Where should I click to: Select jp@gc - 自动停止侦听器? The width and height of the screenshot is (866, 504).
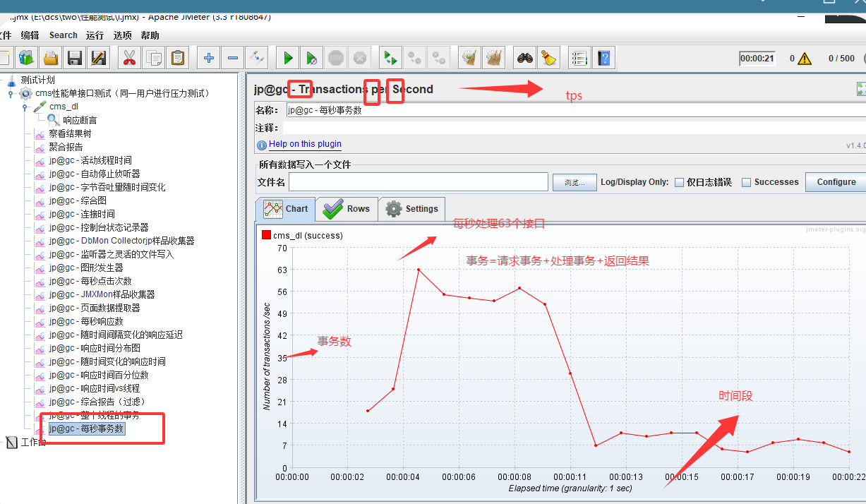pos(95,174)
